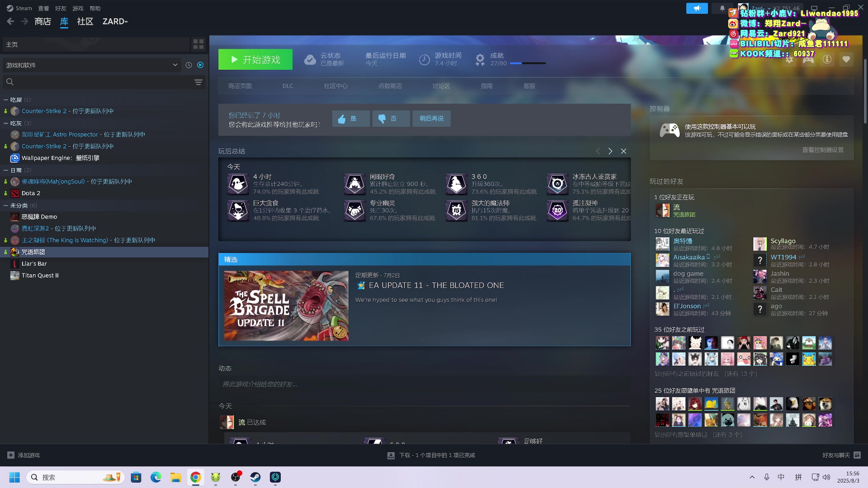The image size is (868, 488).
Task: Add game to favorites heart icon
Action: click(x=846, y=60)
